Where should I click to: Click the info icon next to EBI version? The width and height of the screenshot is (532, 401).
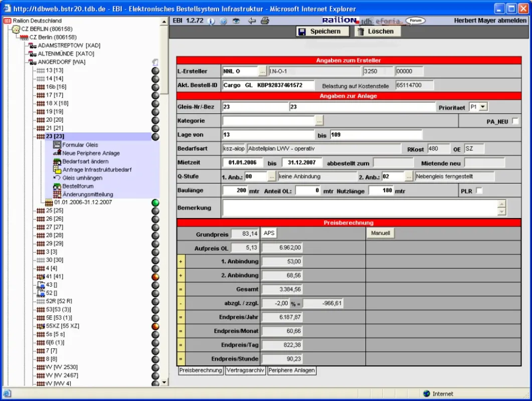pos(211,21)
